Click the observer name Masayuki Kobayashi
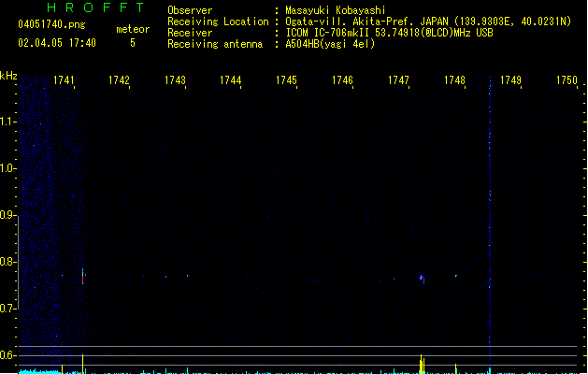588x374 pixels. 336,10
